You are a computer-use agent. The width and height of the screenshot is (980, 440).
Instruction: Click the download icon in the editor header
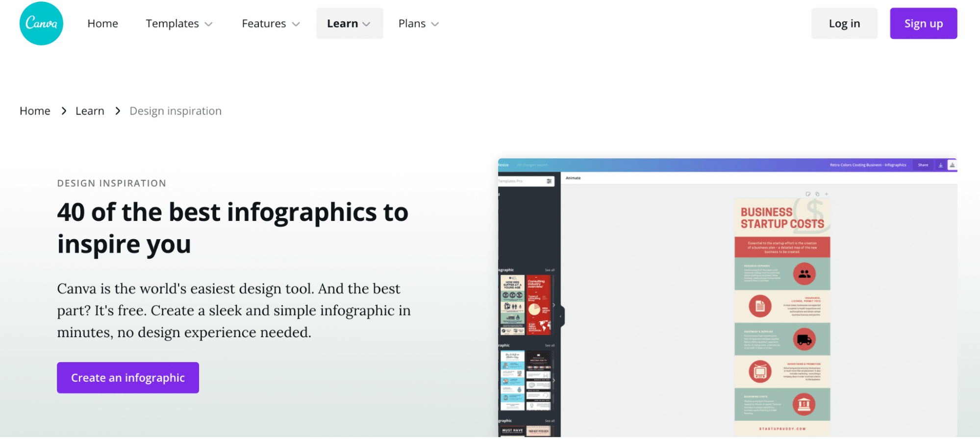coord(940,165)
